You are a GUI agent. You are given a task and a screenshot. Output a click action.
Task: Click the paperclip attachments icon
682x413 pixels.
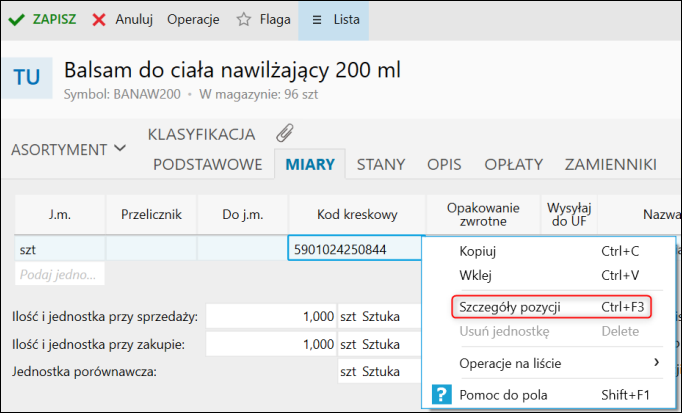point(285,133)
